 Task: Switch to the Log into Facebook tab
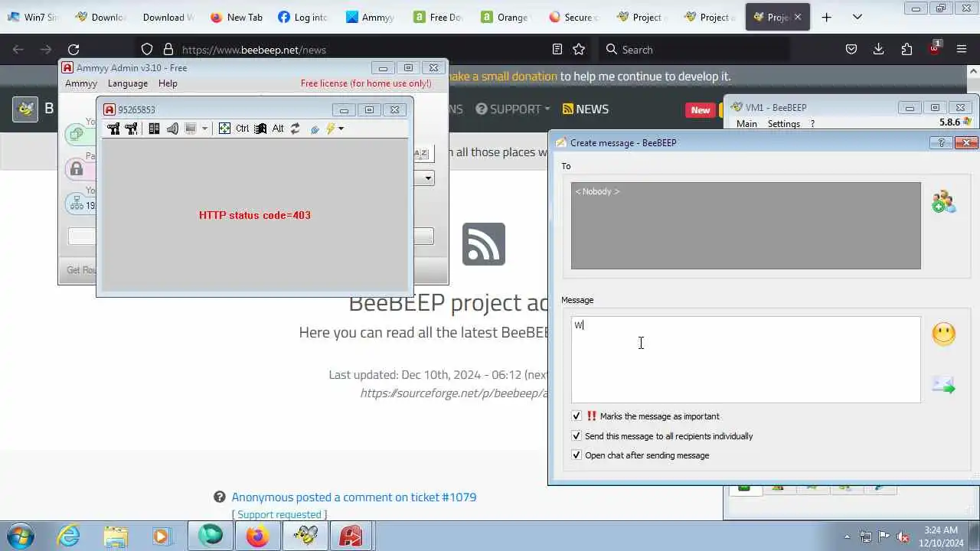303,17
